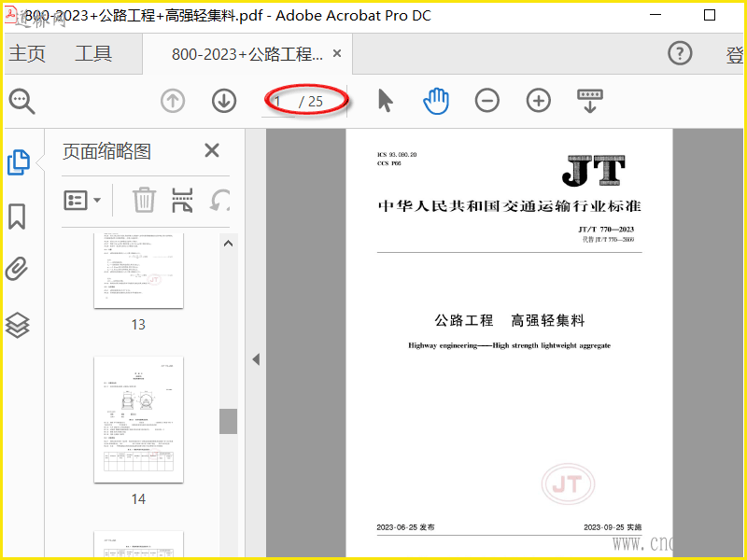Switch to the 工具 tab
The image size is (747, 560).
tap(93, 53)
